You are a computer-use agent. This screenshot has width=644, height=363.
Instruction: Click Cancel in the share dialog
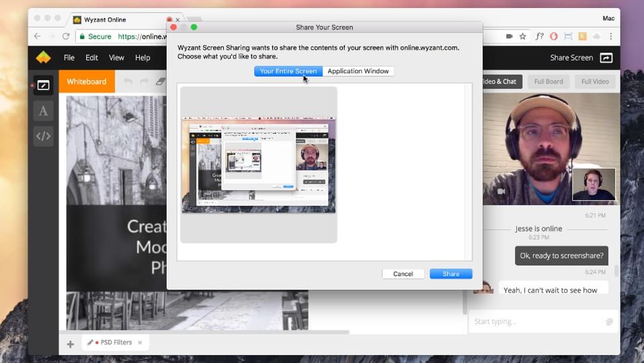pos(403,274)
